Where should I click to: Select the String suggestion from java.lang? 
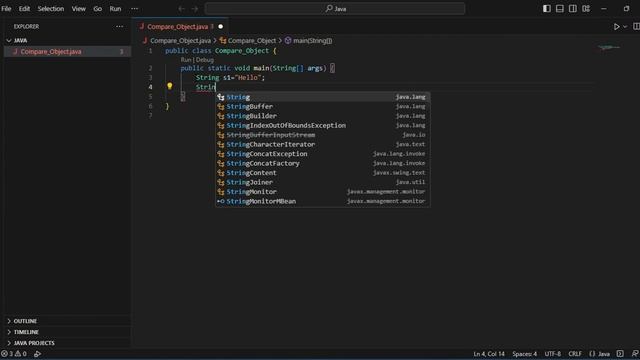(x=322, y=97)
